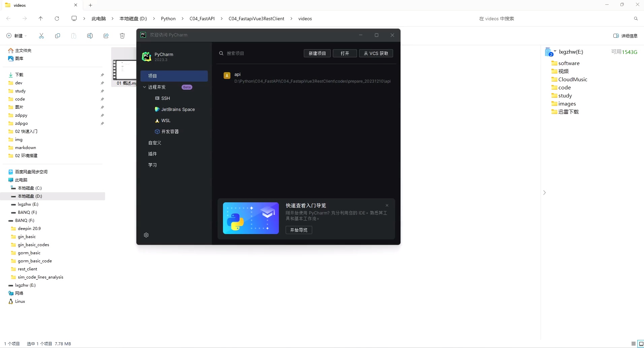Image resolution: width=644 pixels, height=348 pixels.
Task: Collapse the 远程开发 section in PyCharm
Action: 144,87
